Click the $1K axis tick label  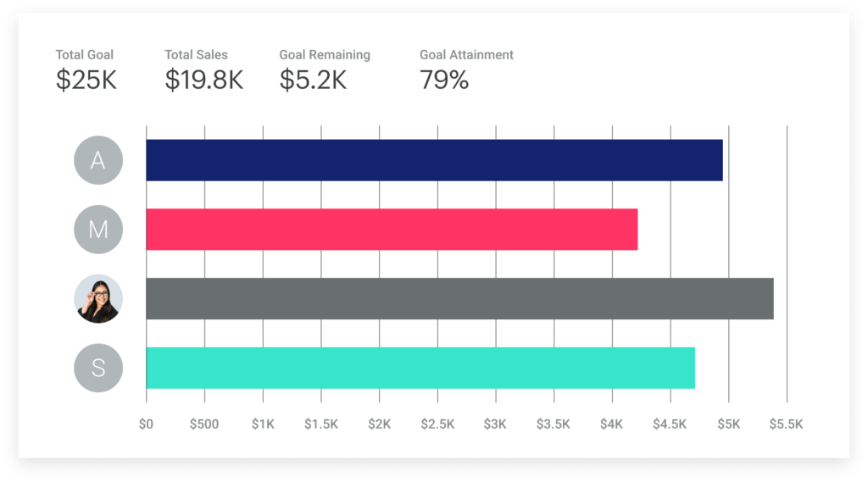tap(263, 424)
